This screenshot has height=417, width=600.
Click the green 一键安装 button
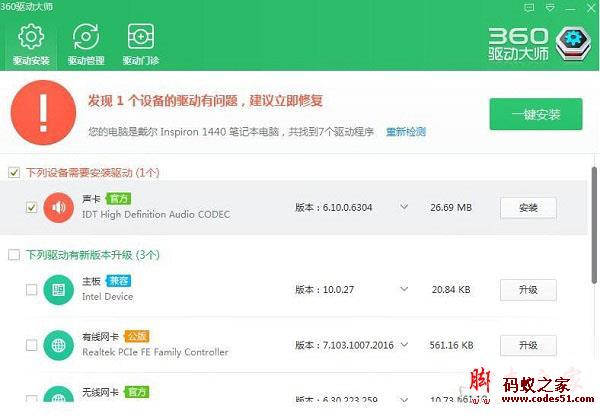click(x=535, y=114)
